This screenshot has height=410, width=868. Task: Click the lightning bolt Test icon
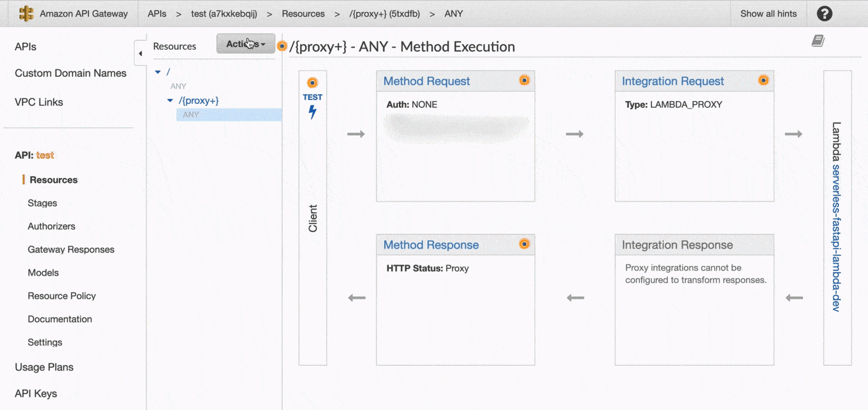[x=313, y=112]
